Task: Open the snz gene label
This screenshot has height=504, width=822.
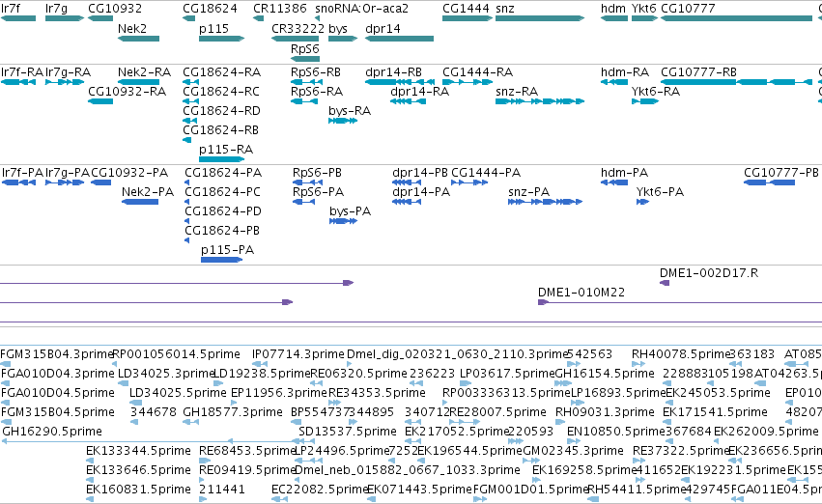Action: coord(505,9)
